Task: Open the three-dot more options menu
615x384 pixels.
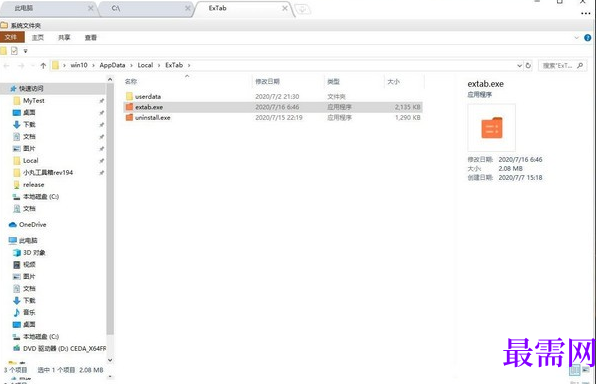Action: coord(586,13)
